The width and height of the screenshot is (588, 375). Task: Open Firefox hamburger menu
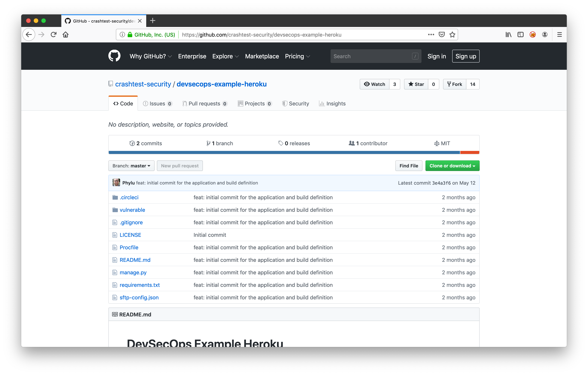click(559, 35)
